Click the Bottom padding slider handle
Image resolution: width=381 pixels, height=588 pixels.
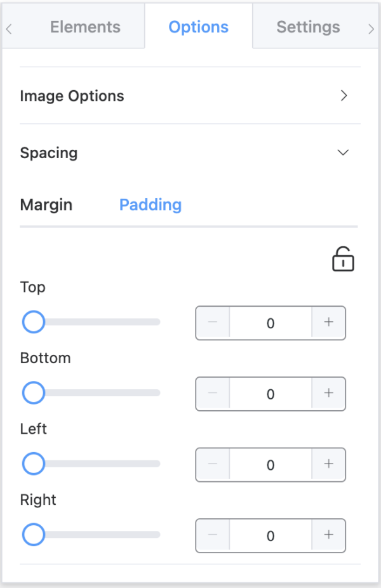33,392
